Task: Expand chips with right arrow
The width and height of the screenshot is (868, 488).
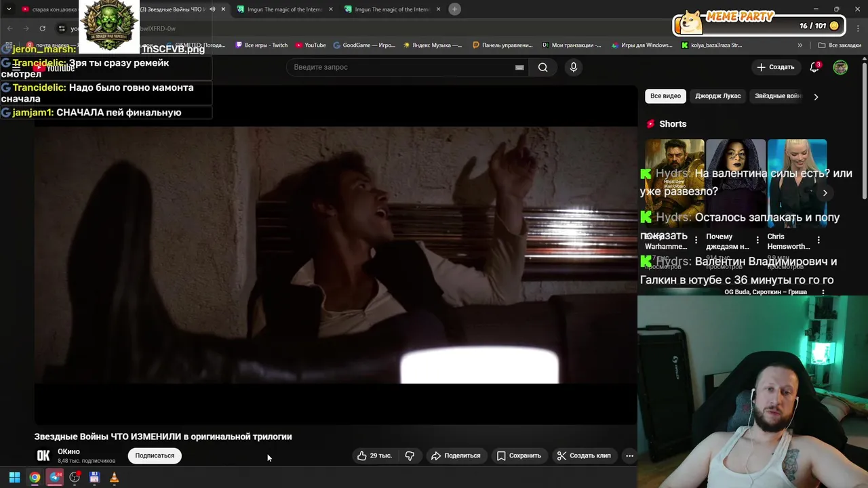Action: [816, 96]
